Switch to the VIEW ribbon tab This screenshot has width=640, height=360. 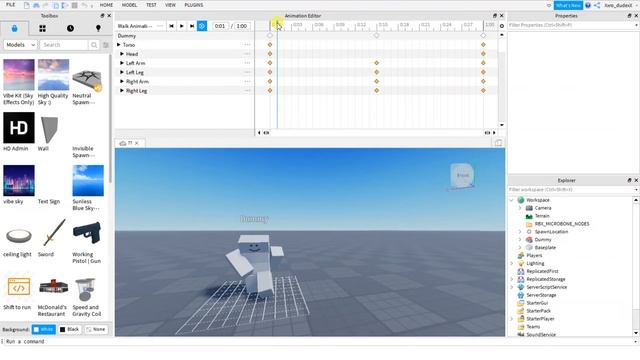coord(170,5)
